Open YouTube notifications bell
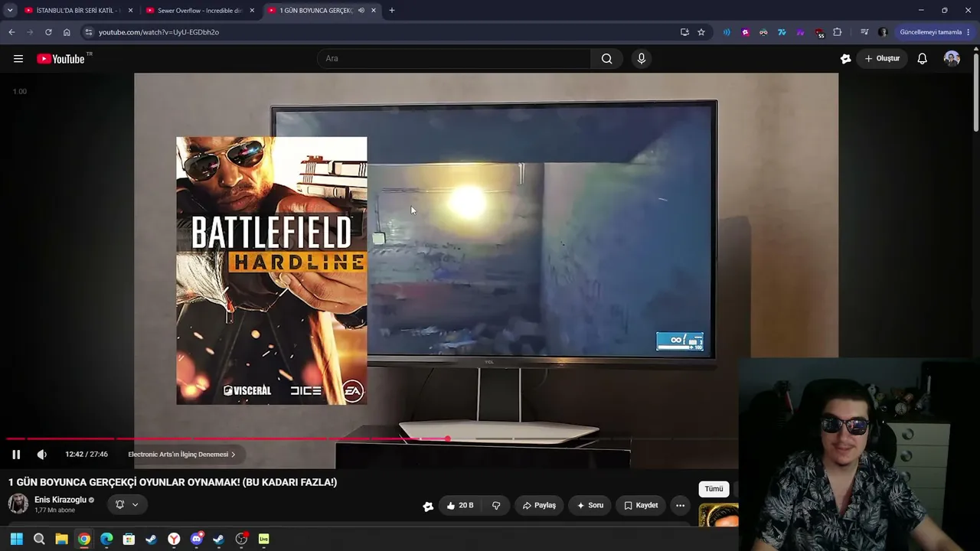This screenshot has width=980, height=551. tap(923, 59)
